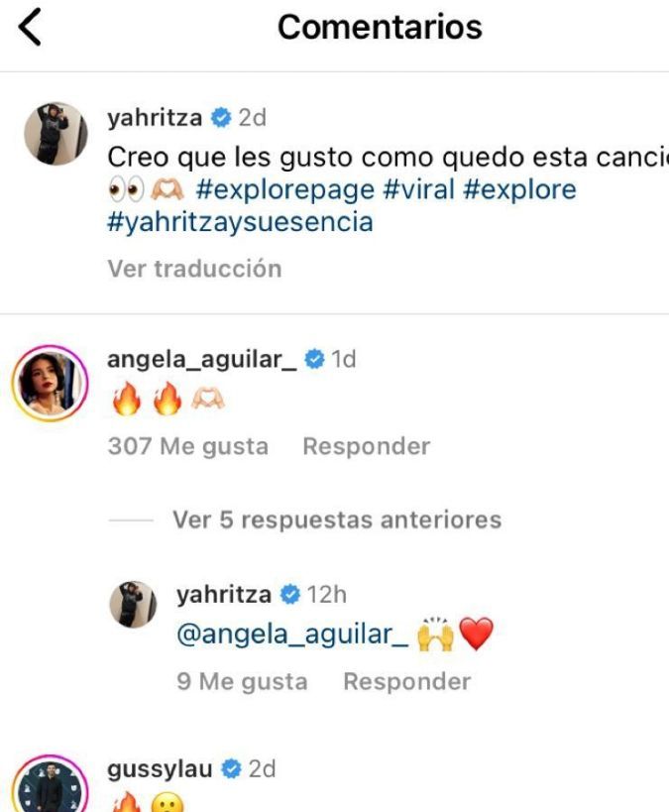Open gussylau story avatar
669x812 pixels.
[50, 783]
